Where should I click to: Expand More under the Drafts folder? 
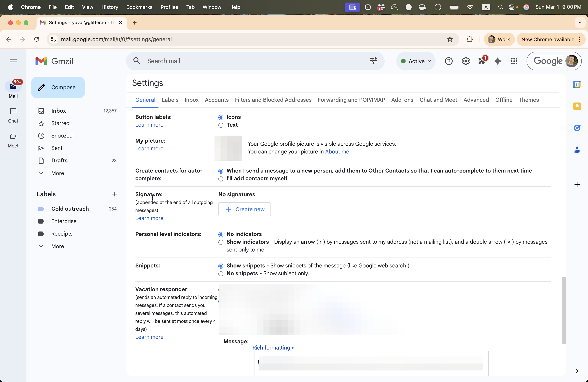click(57, 173)
